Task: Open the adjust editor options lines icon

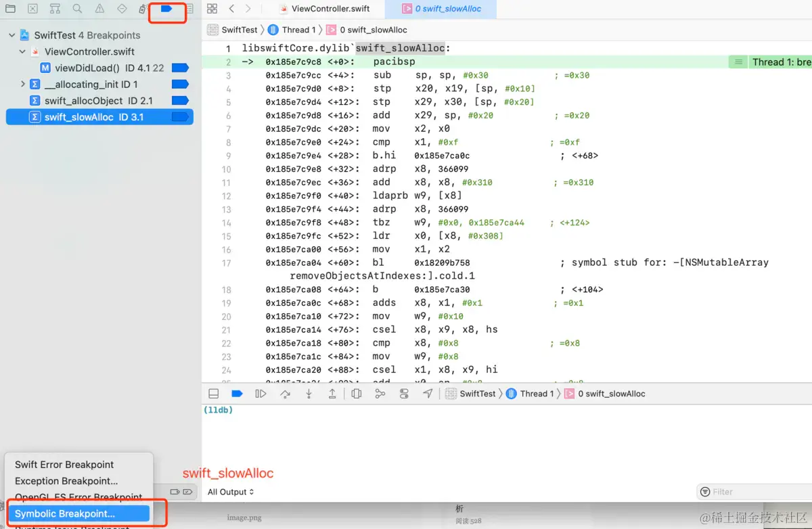Action: (x=737, y=62)
